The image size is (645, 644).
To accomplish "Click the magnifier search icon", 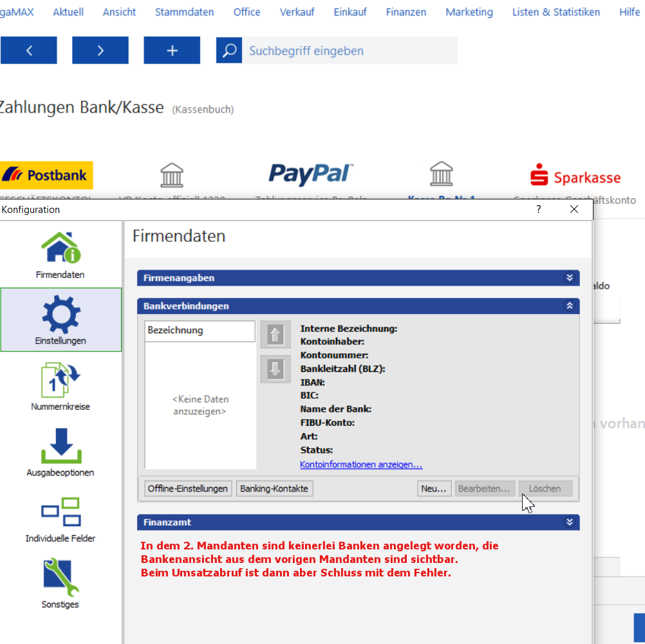I will pyautogui.click(x=229, y=50).
